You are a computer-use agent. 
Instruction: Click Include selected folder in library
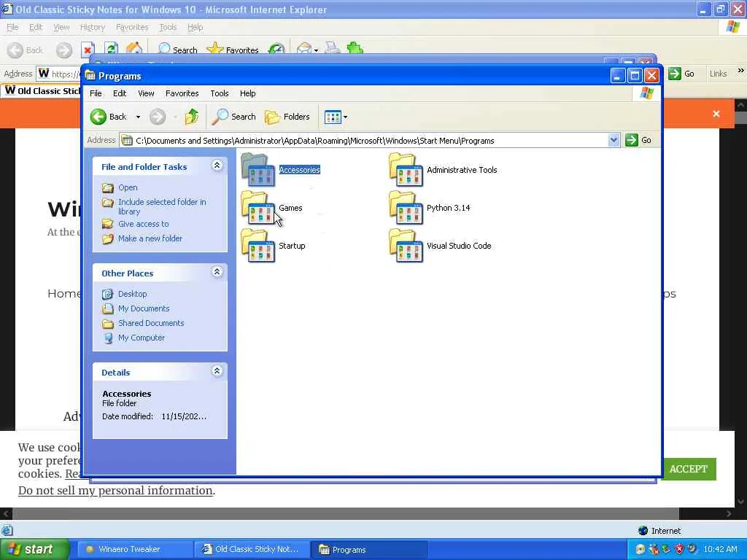pyautogui.click(x=162, y=206)
